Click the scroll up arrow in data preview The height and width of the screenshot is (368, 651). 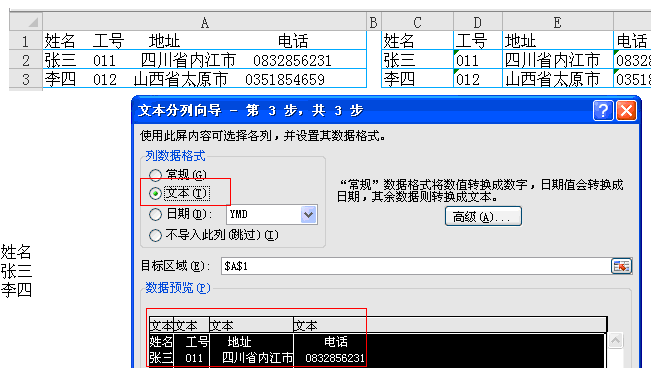(x=615, y=341)
